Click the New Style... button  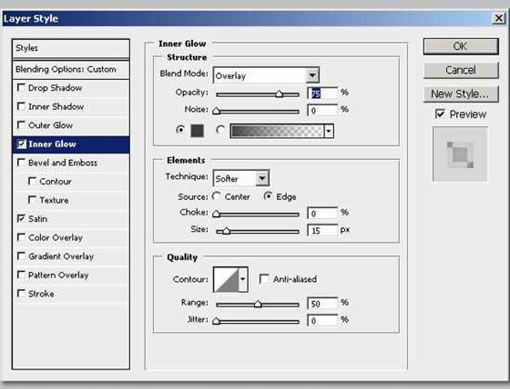click(461, 94)
